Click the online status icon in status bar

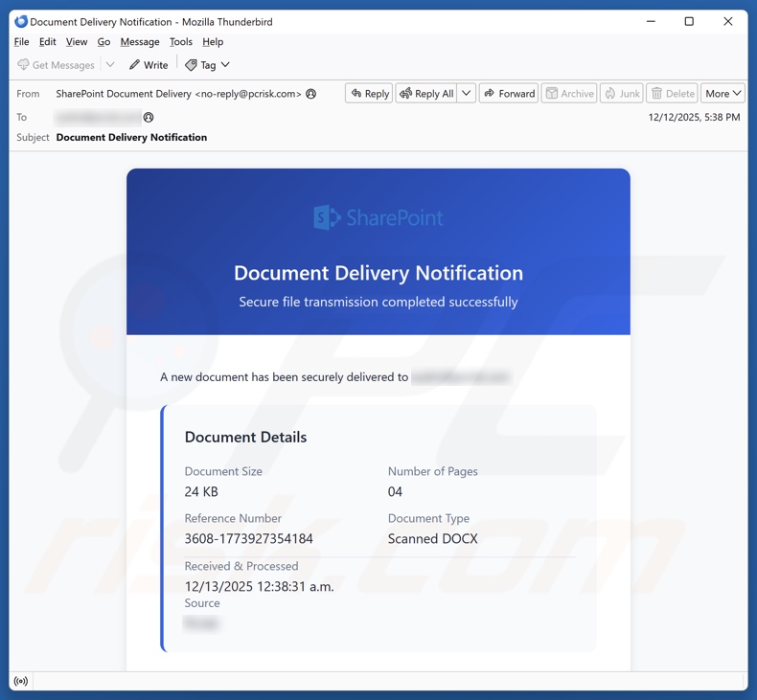(x=21, y=681)
